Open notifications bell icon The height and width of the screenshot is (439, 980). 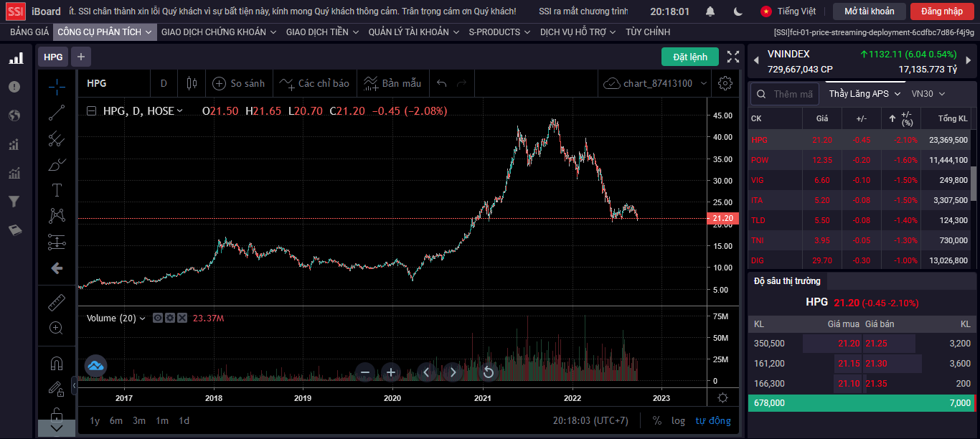coord(710,11)
